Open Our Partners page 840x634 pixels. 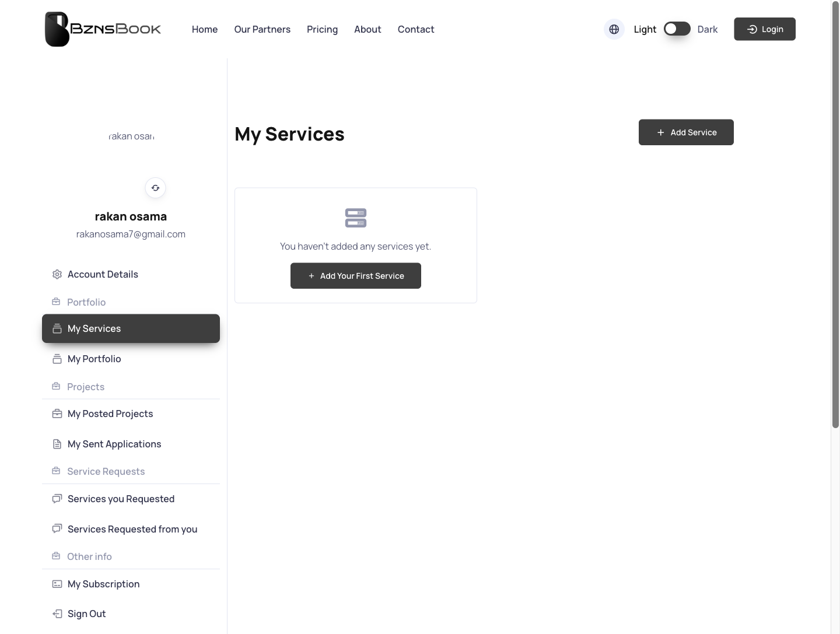pos(262,29)
